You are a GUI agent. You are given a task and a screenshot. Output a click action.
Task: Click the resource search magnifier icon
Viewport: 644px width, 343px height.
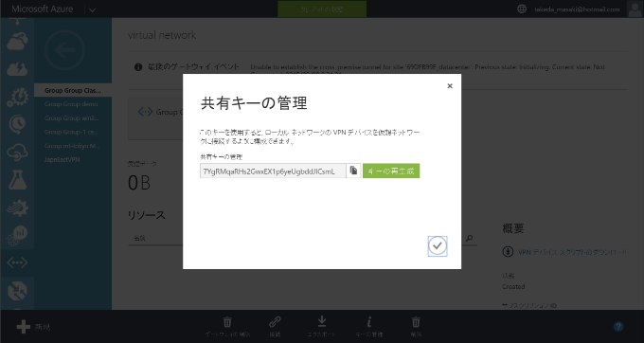pyautogui.click(x=469, y=238)
